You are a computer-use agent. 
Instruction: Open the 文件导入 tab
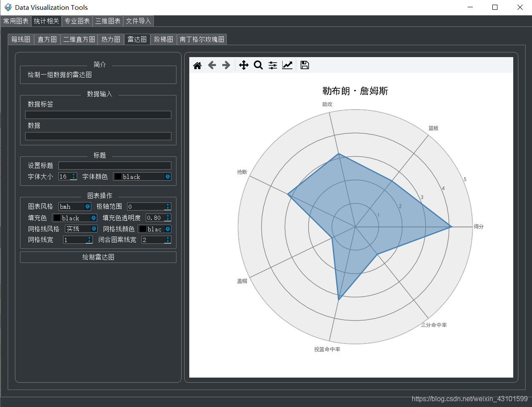click(x=139, y=21)
